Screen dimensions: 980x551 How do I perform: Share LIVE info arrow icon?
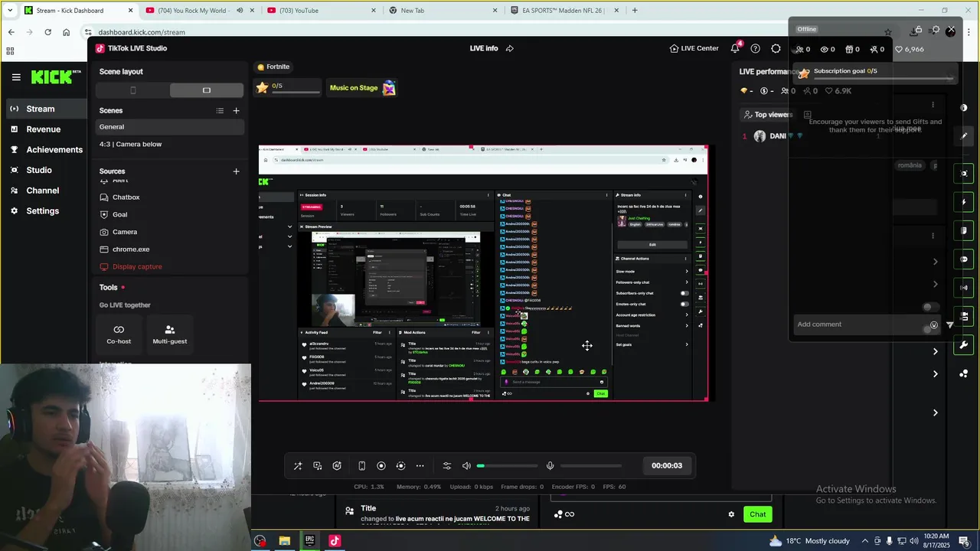coord(510,48)
